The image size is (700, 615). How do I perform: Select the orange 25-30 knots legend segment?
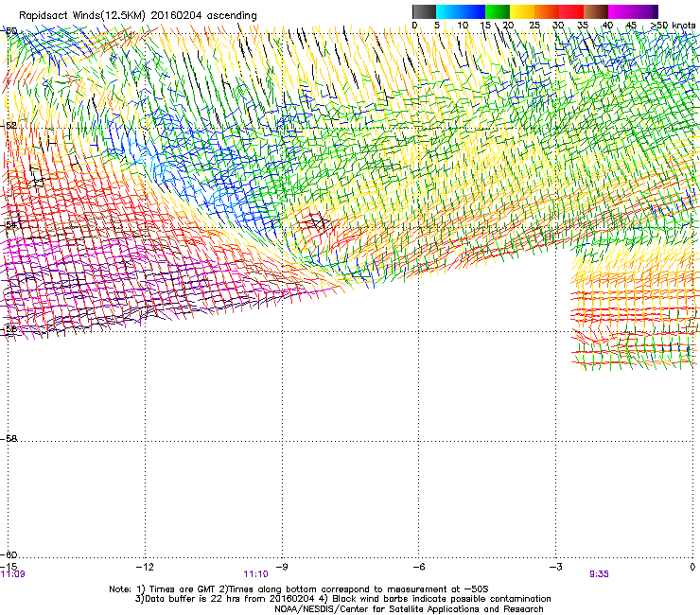[x=547, y=11]
